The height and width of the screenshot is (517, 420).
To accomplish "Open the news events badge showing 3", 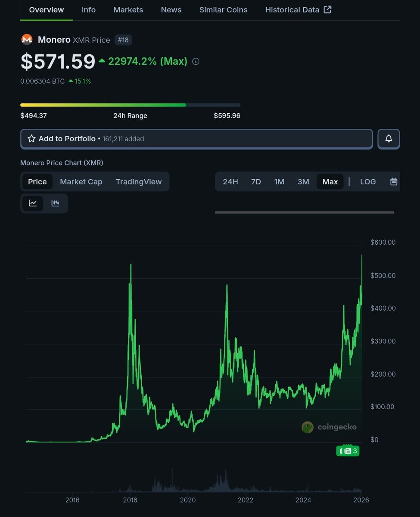I will pos(348,451).
